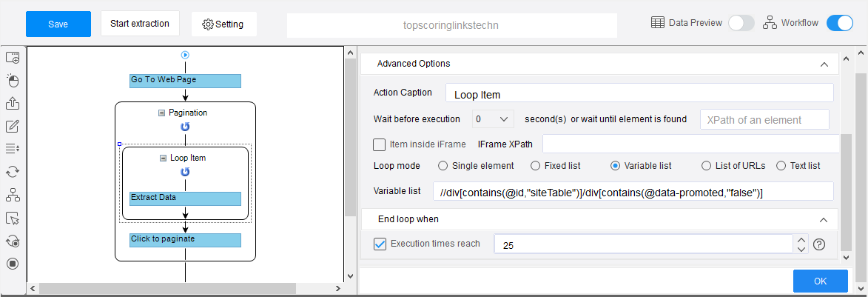Select the enter text pencil icon
The image size is (868, 297).
[13, 126]
